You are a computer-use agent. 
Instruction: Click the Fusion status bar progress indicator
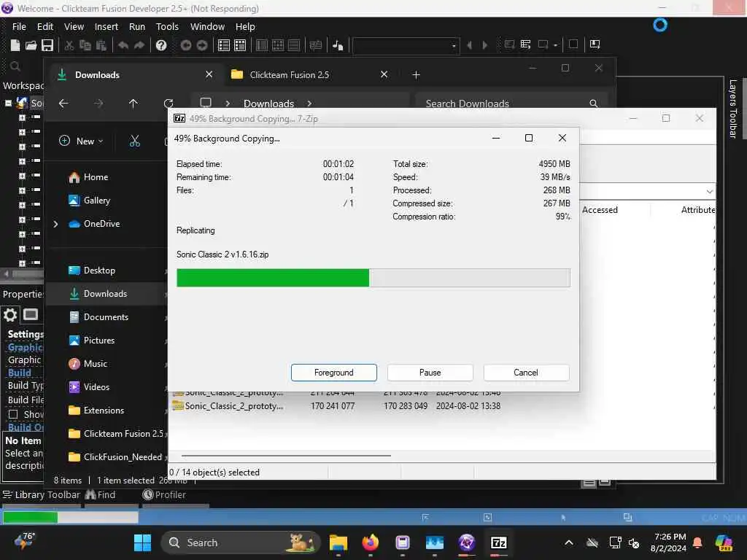tap(71, 517)
